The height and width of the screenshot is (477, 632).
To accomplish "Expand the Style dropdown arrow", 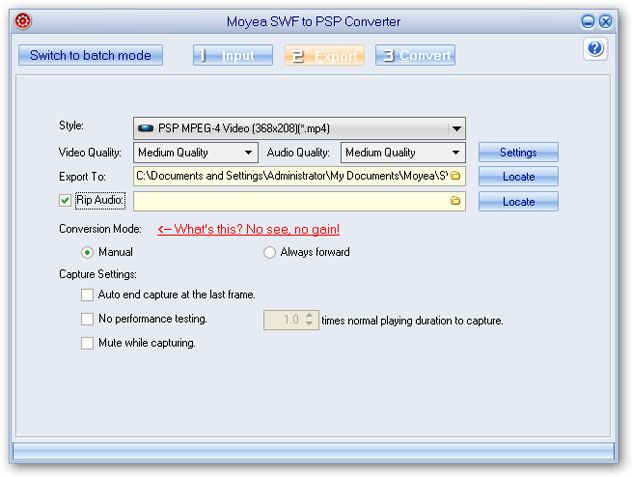I will pos(456,129).
